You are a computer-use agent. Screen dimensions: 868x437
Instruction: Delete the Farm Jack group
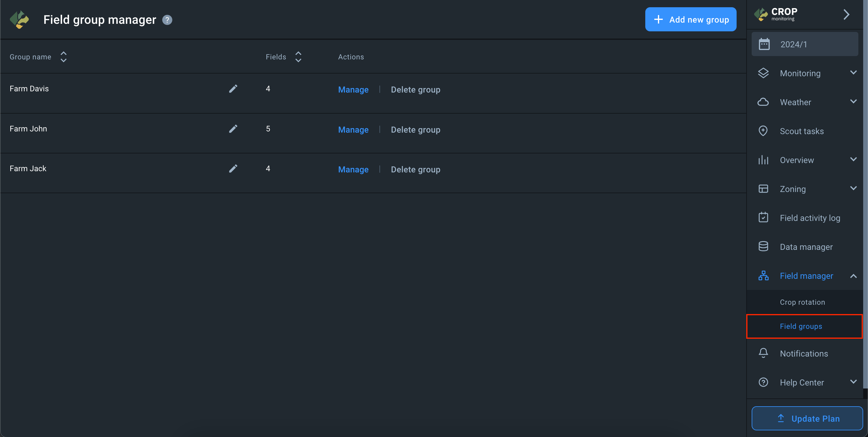click(415, 169)
